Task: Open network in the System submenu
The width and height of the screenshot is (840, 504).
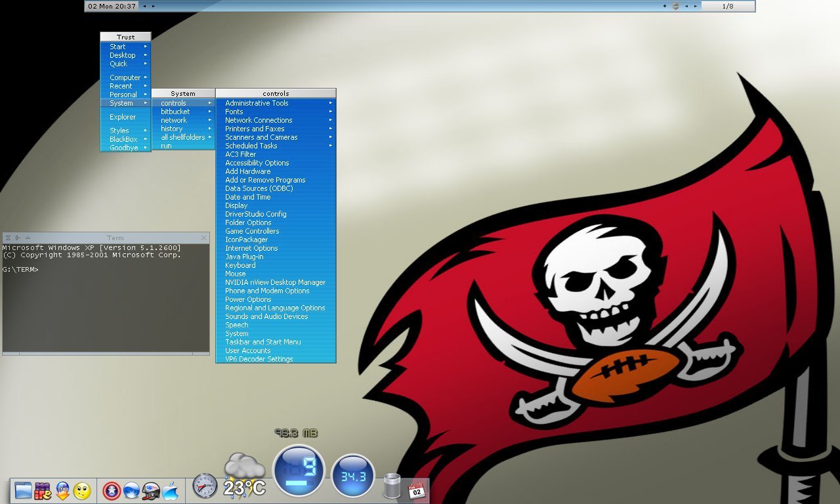Action: pyautogui.click(x=183, y=120)
